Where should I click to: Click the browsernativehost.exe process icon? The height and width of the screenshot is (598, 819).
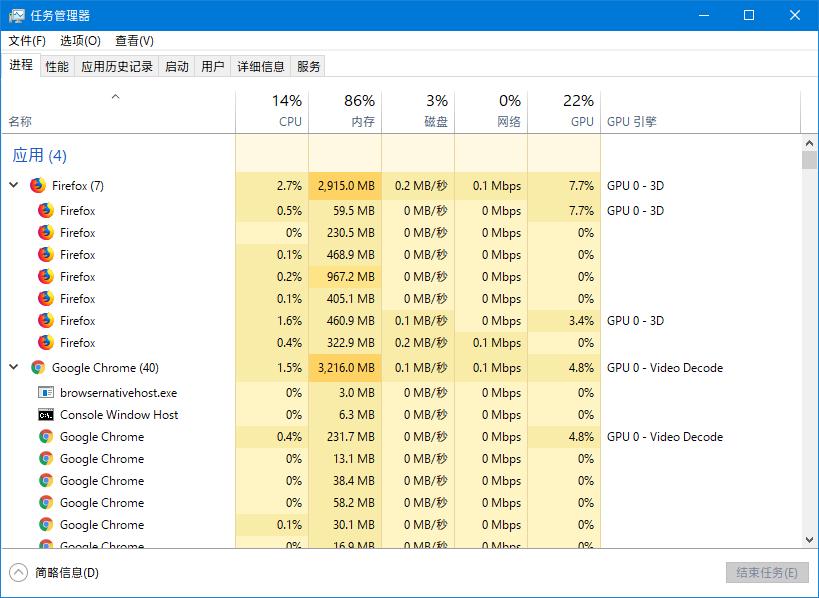pyautogui.click(x=46, y=393)
